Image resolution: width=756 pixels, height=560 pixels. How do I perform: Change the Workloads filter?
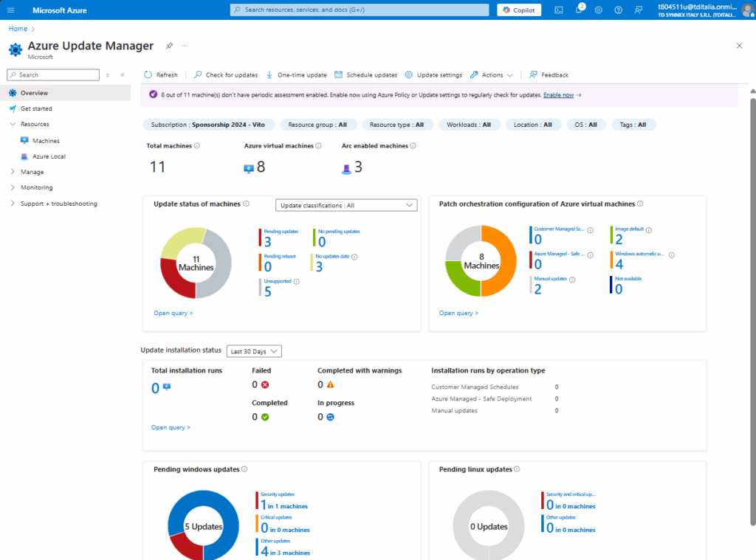(x=469, y=125)
